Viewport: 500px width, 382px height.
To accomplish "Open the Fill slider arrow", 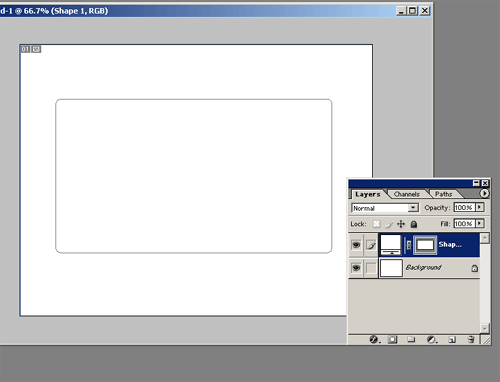I will pyautogui.click(x=479, y=223).
